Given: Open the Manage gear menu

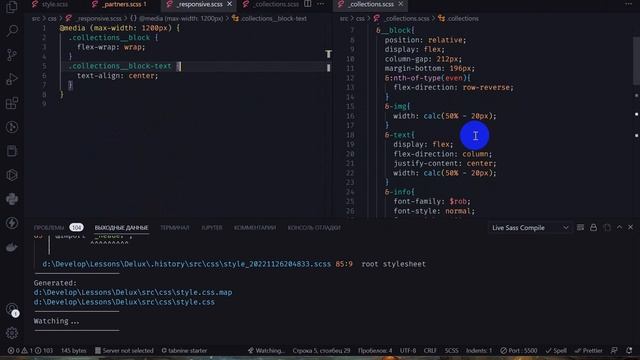Looking at the screenshot, I should pyautogui.click(x=12, y=333).
